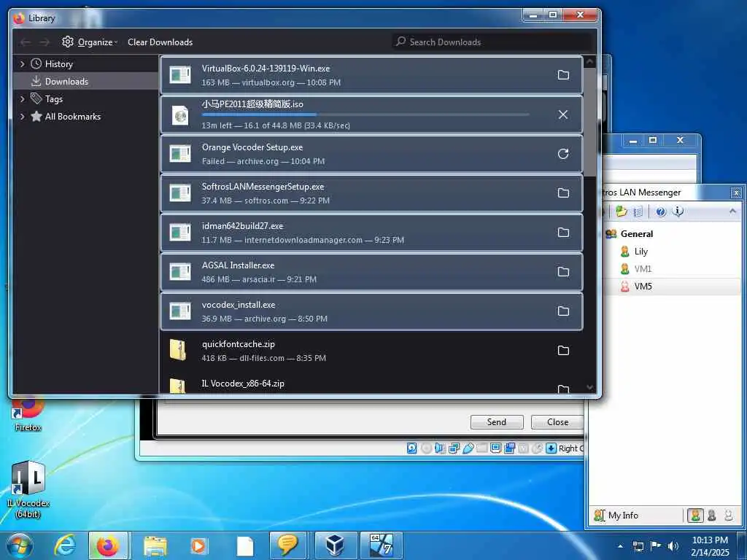747x560 pixels.
Task: Select Downloads in Library sidebar
Action: [x=86, y=82]
